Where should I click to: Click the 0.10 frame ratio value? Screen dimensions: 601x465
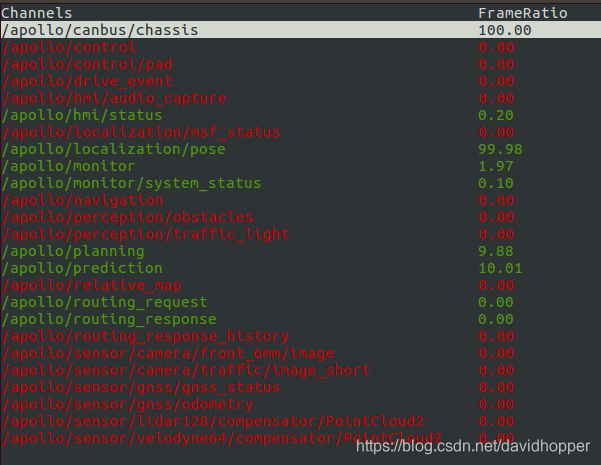click(x=496, y=183)
